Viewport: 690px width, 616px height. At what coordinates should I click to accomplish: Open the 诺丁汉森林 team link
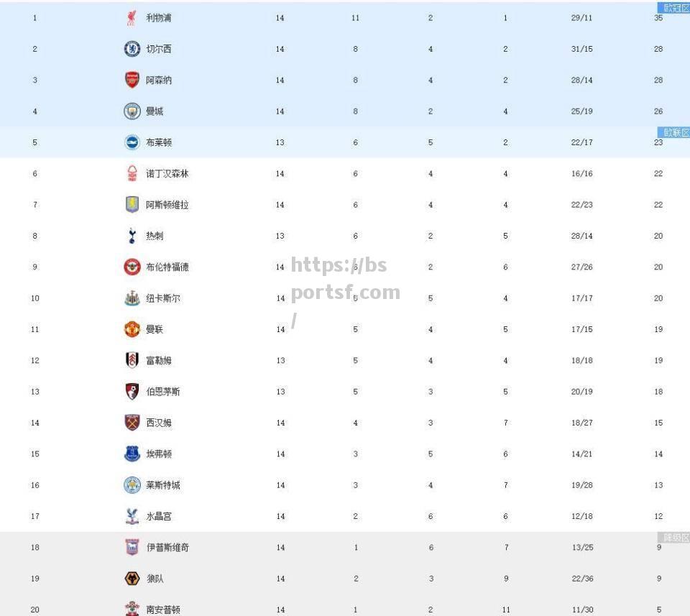tap(167, 174)
